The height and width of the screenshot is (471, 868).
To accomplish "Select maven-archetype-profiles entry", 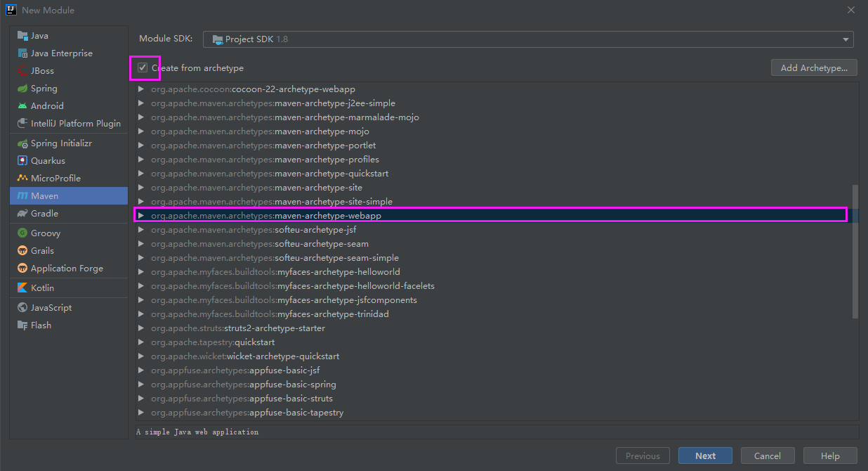I will [493, 160].
